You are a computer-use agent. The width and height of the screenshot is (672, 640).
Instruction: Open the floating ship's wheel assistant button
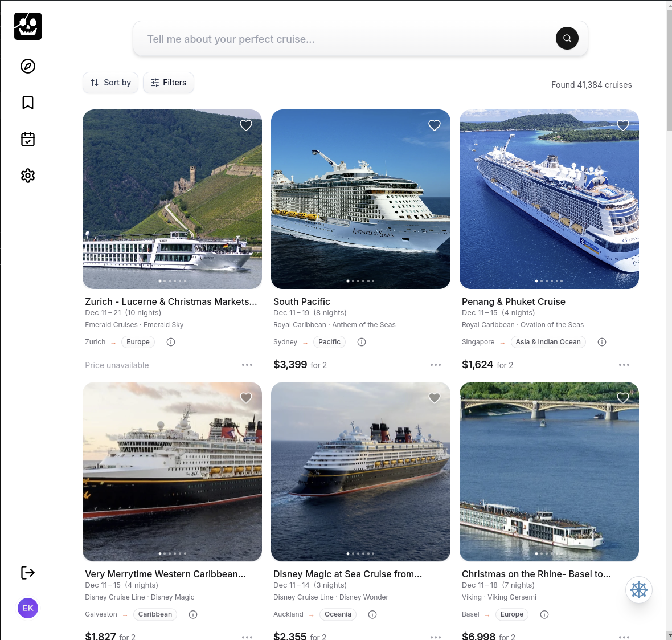tap(639, 590)
